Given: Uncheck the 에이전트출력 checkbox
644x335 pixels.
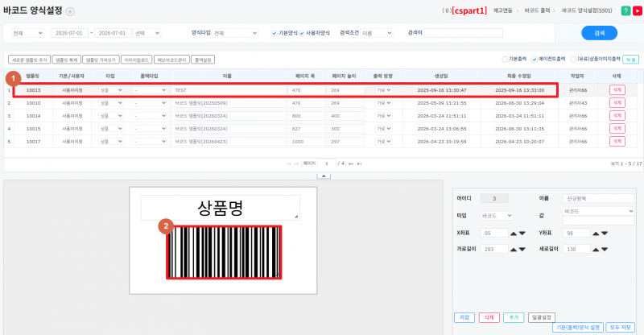Looking at the screenshot, I should 535,60.
